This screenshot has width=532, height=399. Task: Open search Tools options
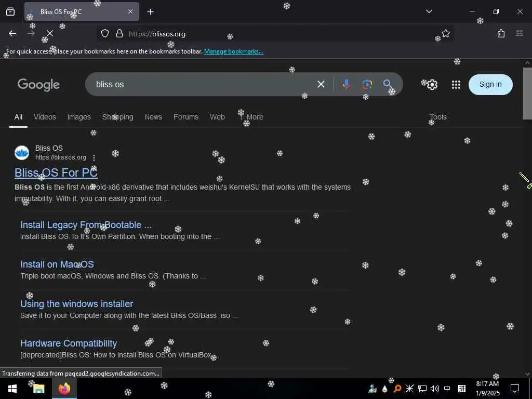point(438,117)
